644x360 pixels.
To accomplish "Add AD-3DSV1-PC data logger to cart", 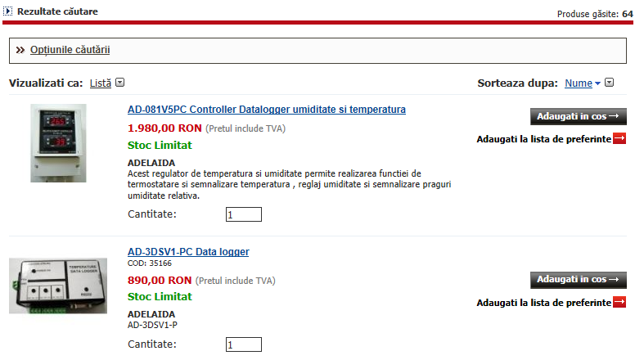I will 579,280.
